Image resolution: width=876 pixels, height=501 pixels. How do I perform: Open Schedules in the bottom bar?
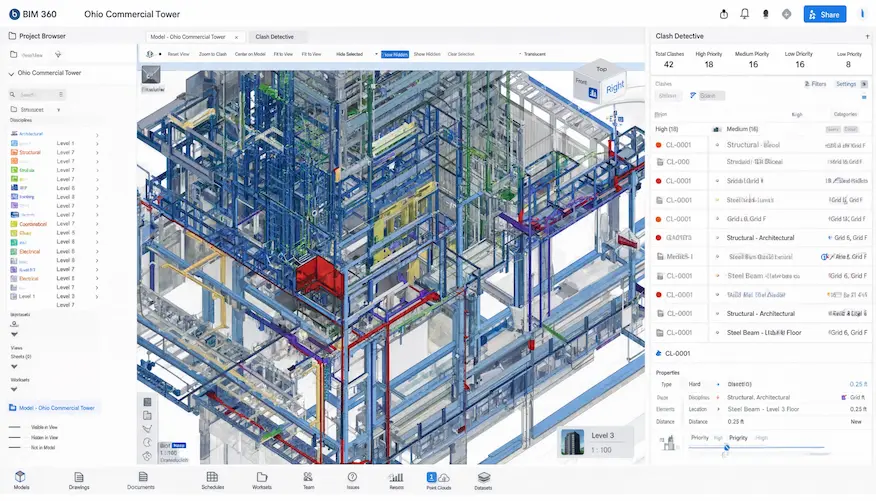212,480
